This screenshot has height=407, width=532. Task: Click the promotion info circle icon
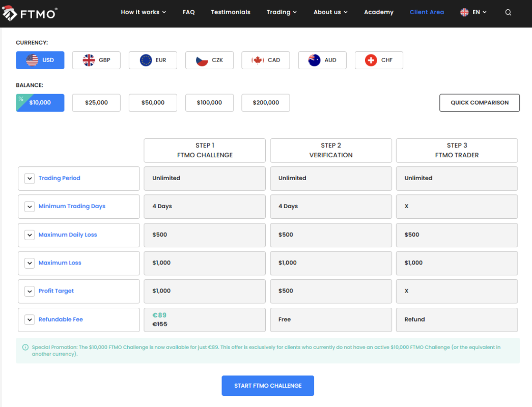25,347
